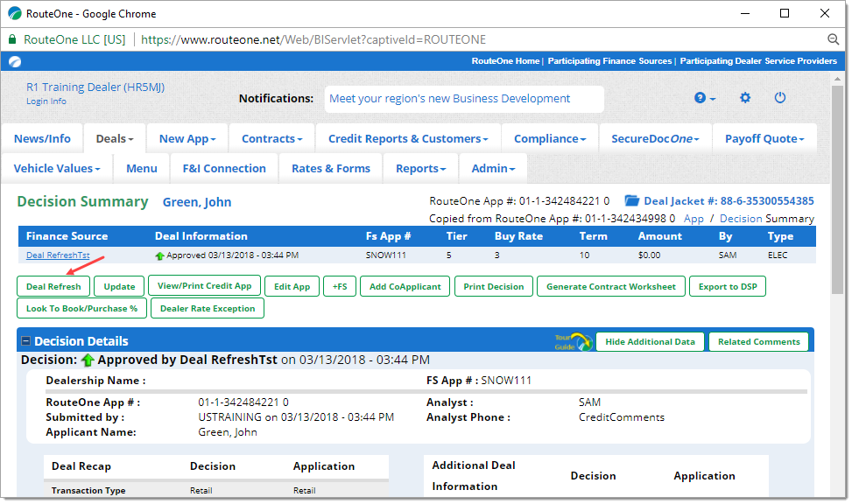Image resolution: width=852 pixels, height=504 pixels.
Task: Click the $0.00 Amount cell
Action: [x=650, y=255]
